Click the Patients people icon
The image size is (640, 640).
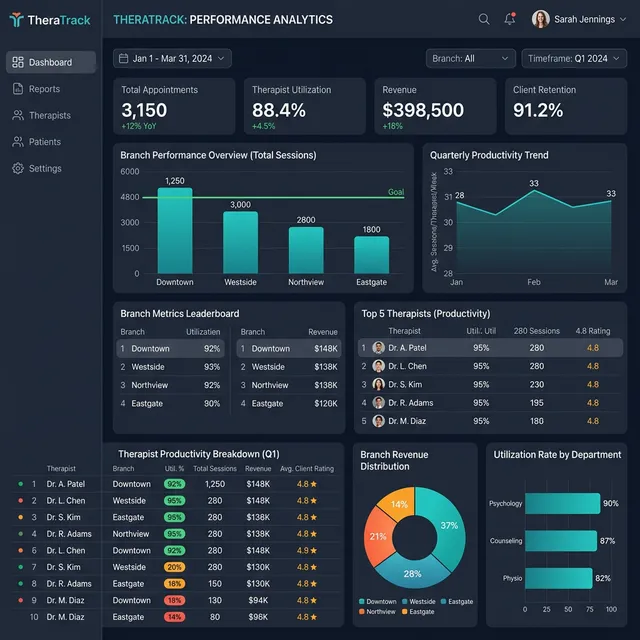coord(18,142)
